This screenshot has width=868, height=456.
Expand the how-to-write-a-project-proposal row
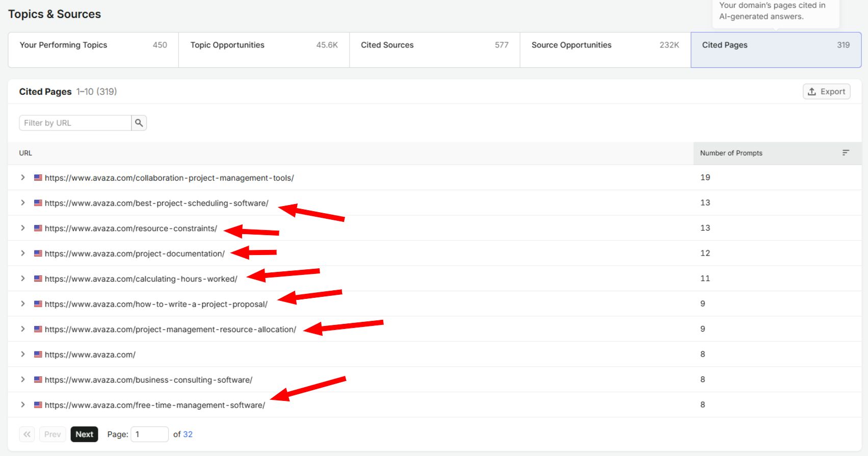point(23,304)
